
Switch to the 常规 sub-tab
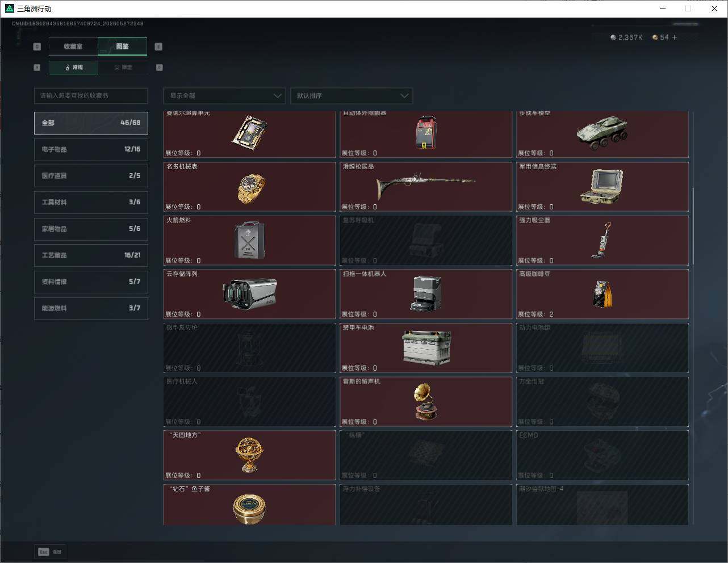pyautogui.click(x=74, y=68)
